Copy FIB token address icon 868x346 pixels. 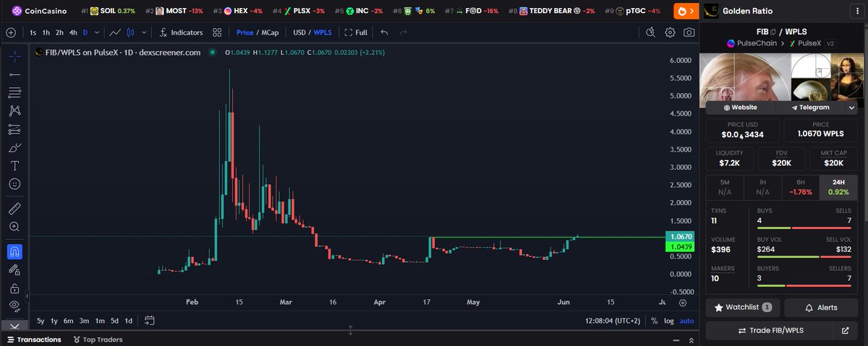(x=773, y=32)
